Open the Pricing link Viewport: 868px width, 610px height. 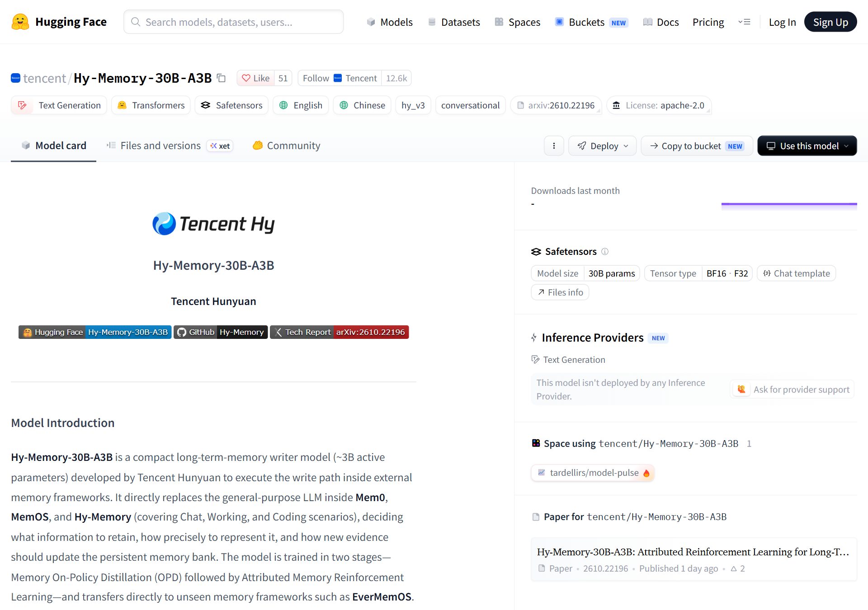click(708, 22)
